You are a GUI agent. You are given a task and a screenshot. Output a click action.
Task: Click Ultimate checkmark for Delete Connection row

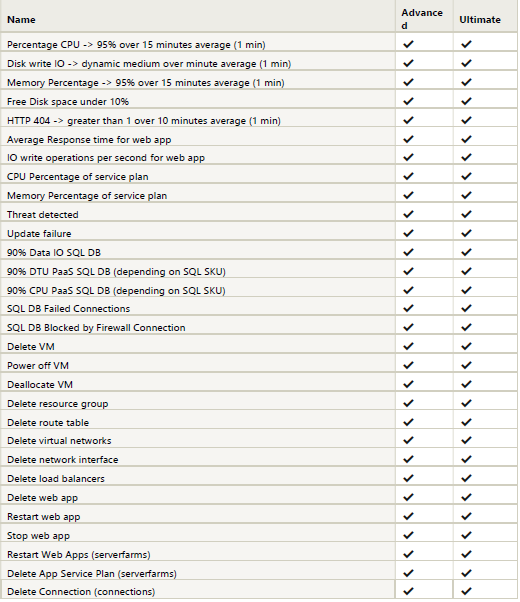[466, 592]
